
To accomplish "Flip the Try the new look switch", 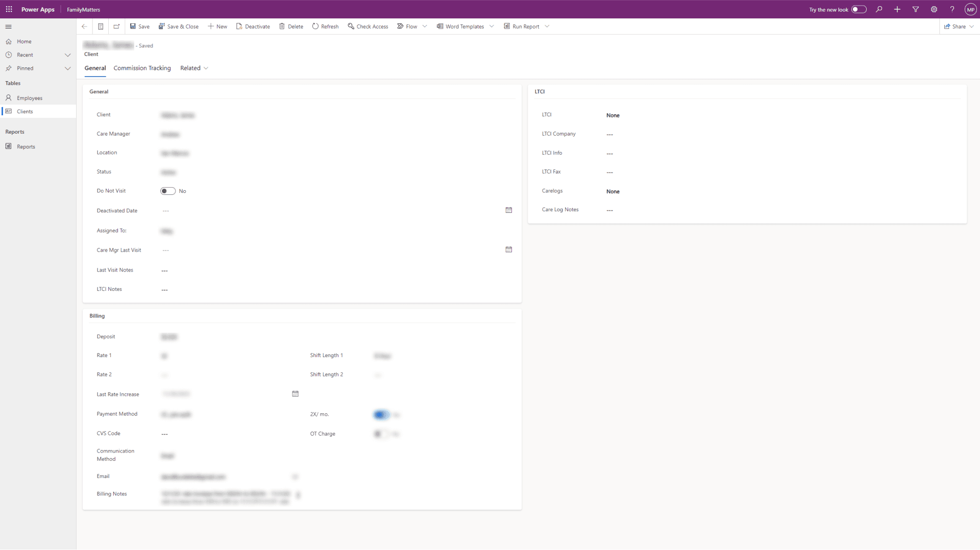I will pos(860,9).
